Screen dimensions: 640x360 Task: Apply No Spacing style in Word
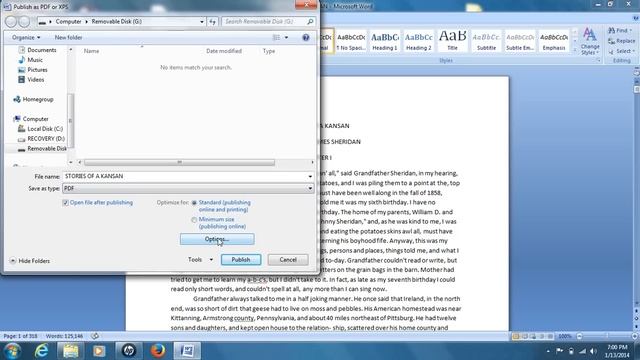(351, 41)
